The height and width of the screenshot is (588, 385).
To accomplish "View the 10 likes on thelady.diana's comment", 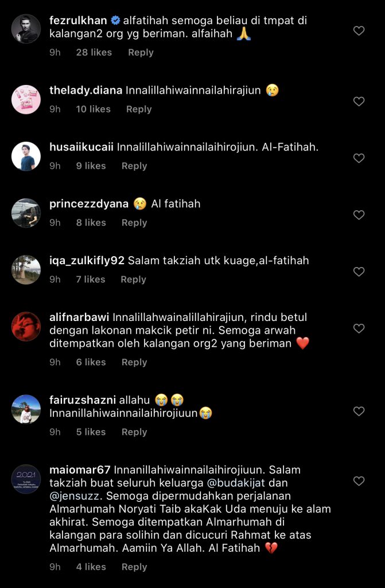I will [x=93, y=109].
